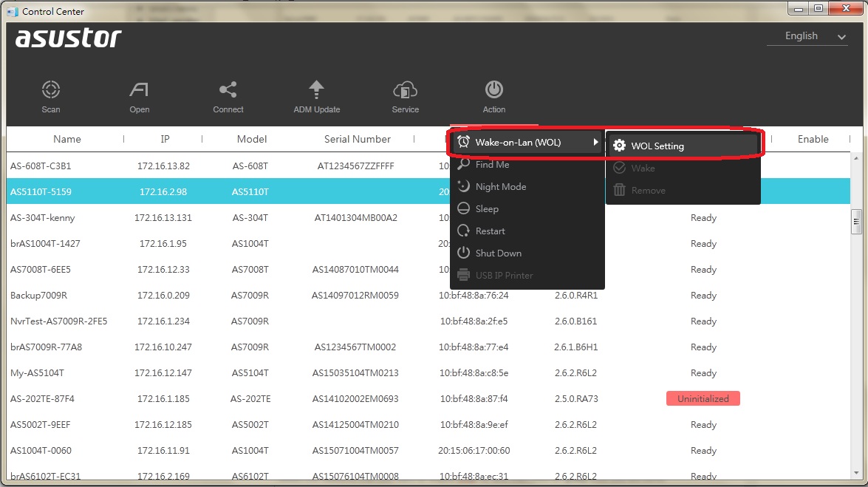
Task: Click the magnifier icon beside Find Me
Action: tap(463, 164)
